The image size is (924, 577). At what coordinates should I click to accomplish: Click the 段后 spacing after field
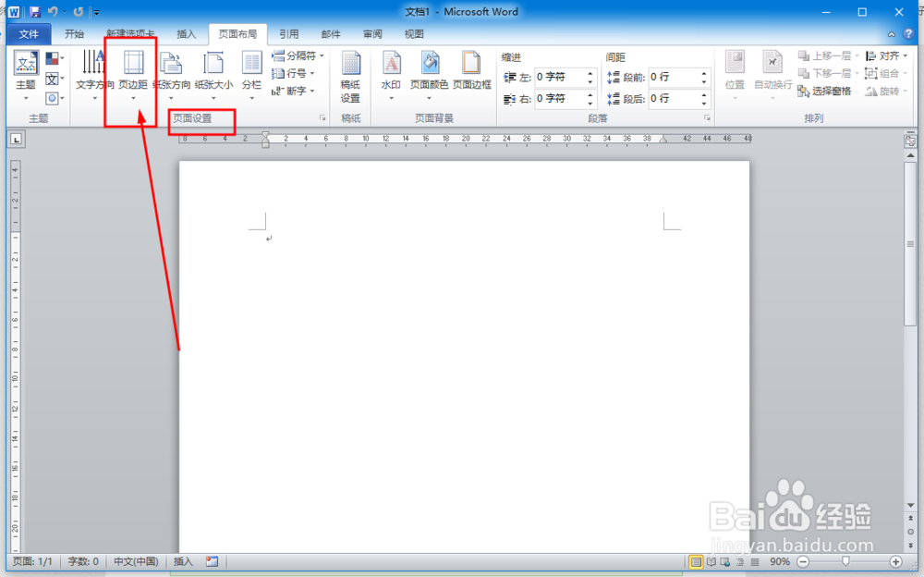point(674,99)
